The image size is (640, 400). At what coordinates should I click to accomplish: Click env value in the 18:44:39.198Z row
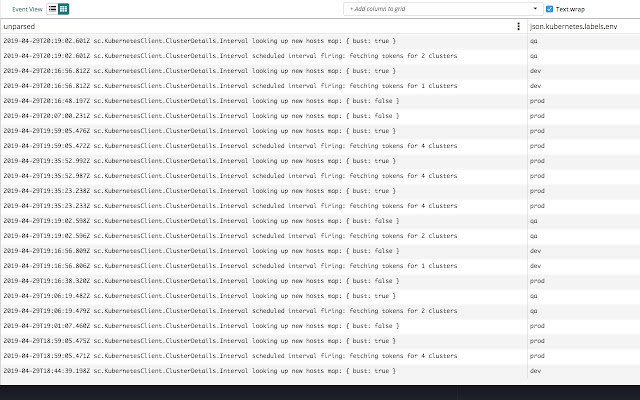(536, 371)
